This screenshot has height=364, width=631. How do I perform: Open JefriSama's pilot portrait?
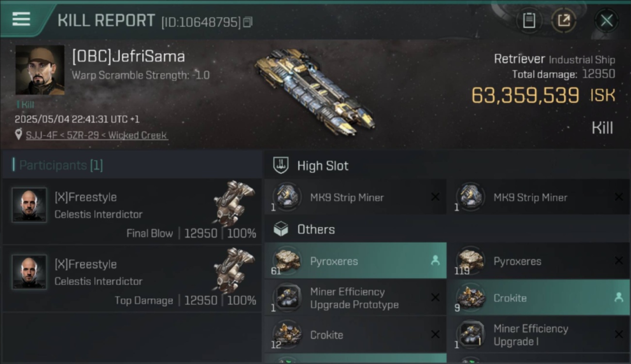tap(40, 70)
